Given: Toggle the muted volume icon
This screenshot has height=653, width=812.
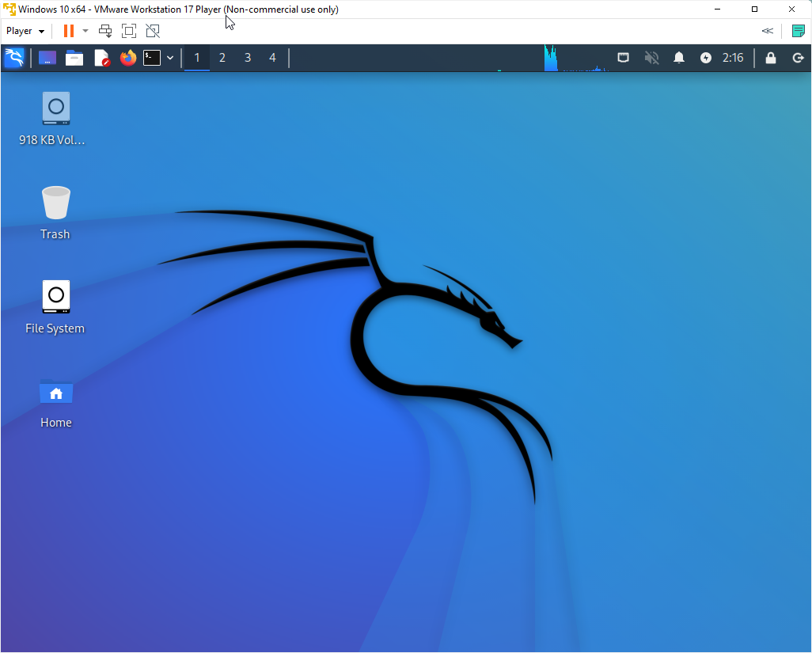Looking at the screenshot, I should click(651, 58).
